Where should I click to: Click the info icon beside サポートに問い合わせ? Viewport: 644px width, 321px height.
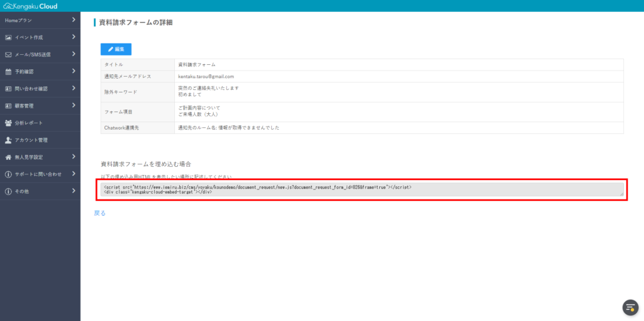(x=8, y=174)
